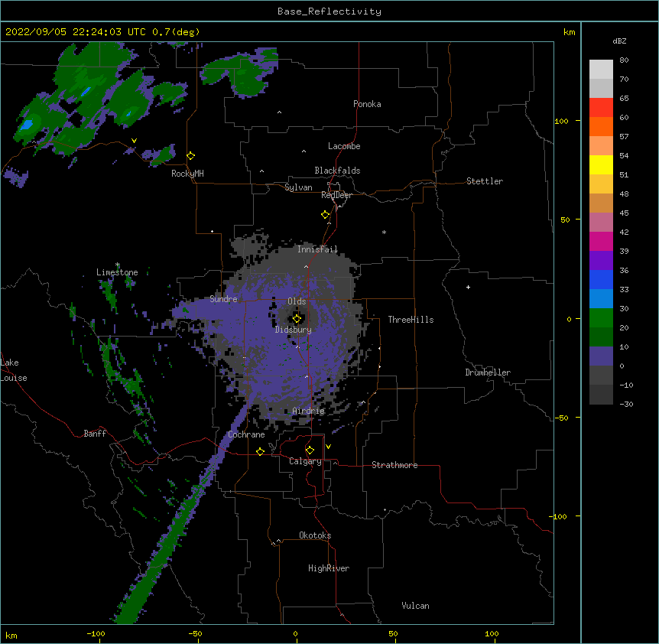Pick the slate purple 0-10 dBZ legend swatch
659x644 pixels.
click(601, 356)
